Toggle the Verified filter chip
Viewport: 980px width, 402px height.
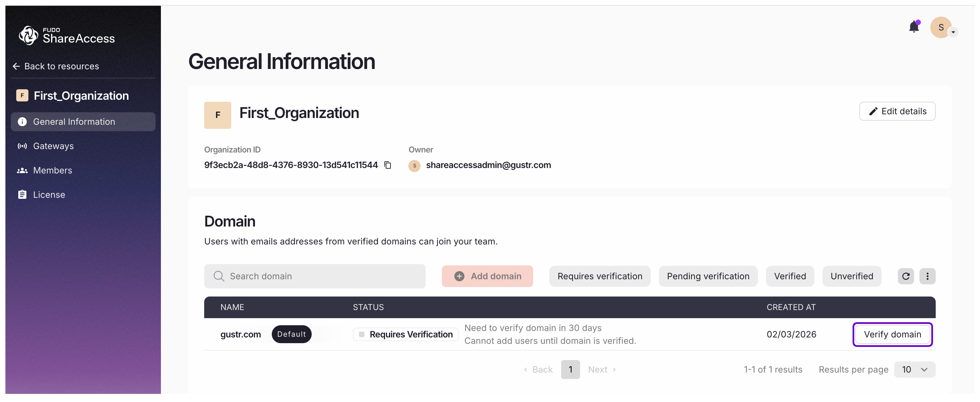[x=789, y=276]
